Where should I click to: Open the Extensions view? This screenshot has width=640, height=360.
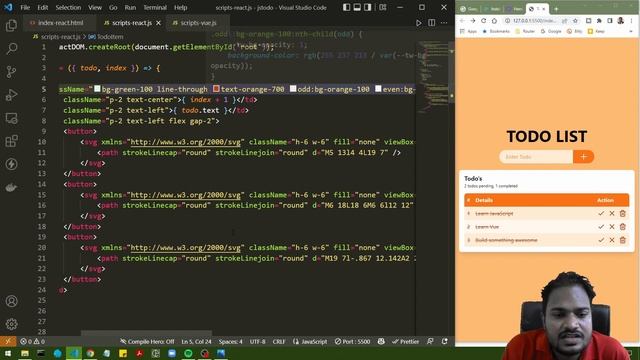click(x=11, y=141)
